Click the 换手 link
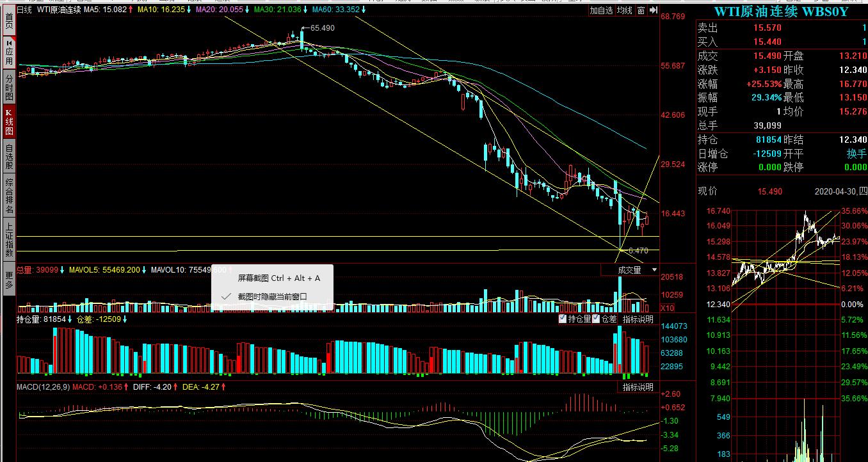The height and width of the screenshot is (462, 868). pos(856,154)
